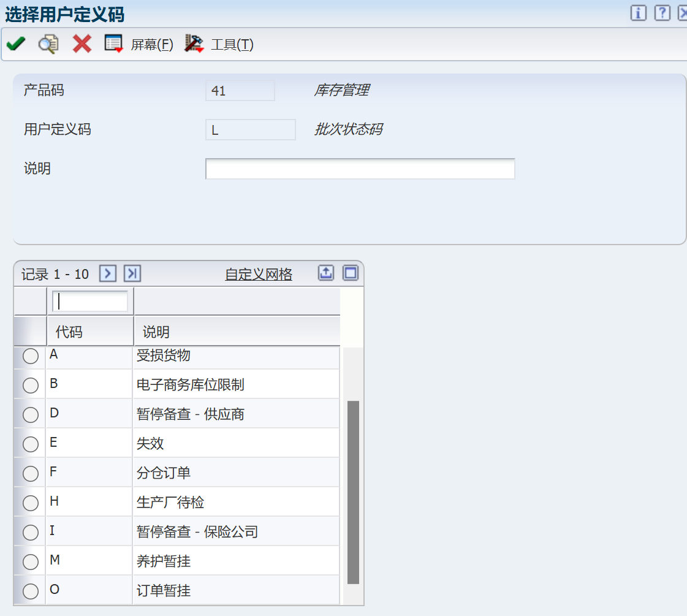The height and width of the screenshot is (616, 687).
Task: Go to next page of records
Action: click(x=108, y=273)
